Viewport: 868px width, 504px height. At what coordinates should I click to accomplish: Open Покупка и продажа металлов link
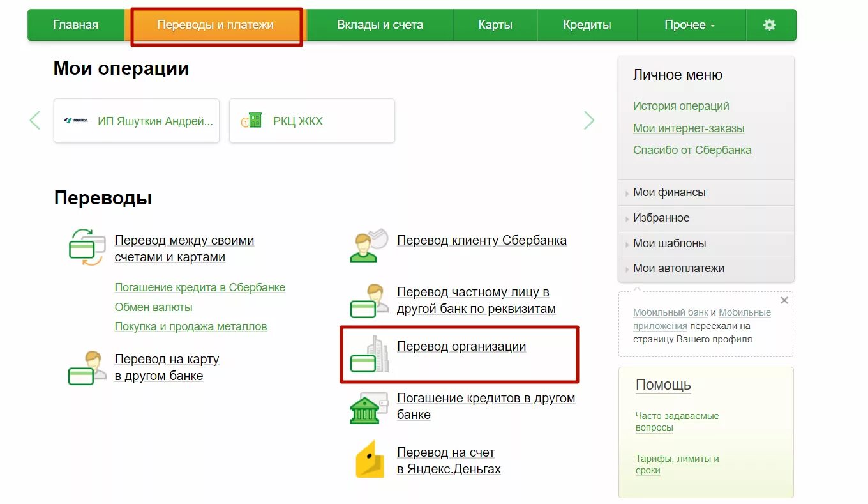point(191,326)
